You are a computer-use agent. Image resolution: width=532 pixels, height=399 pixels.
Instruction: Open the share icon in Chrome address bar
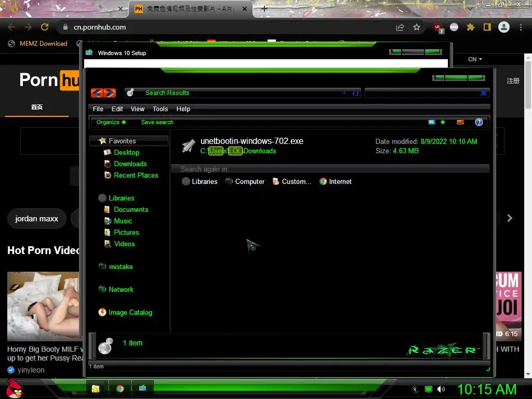tap(400, 27)
